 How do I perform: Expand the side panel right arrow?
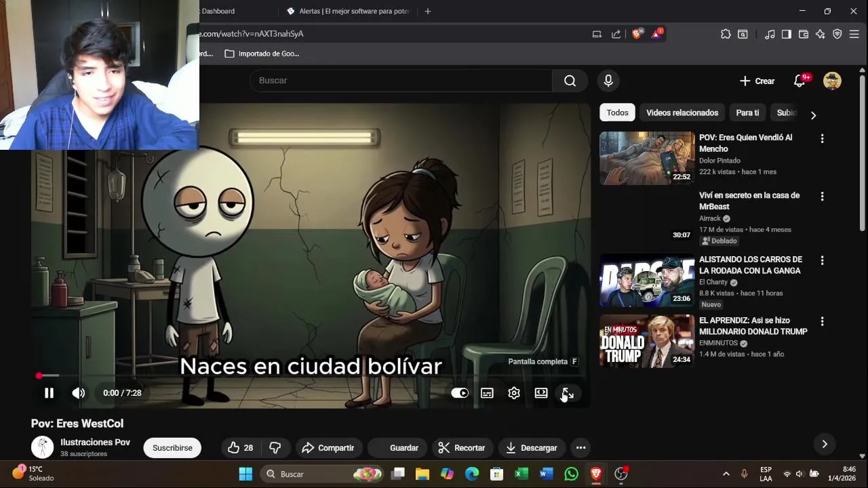(x=825, y=445)
